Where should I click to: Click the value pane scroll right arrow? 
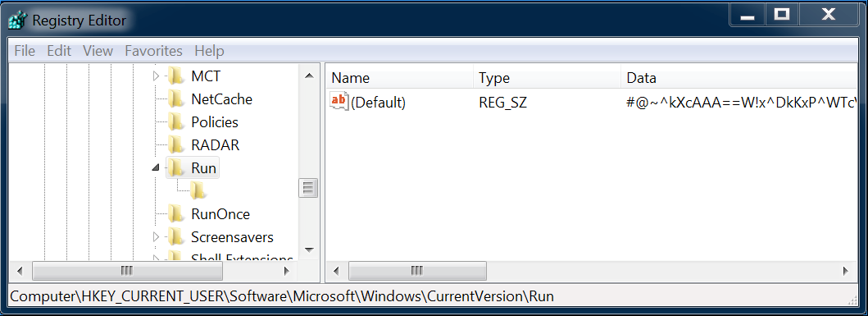845,271
